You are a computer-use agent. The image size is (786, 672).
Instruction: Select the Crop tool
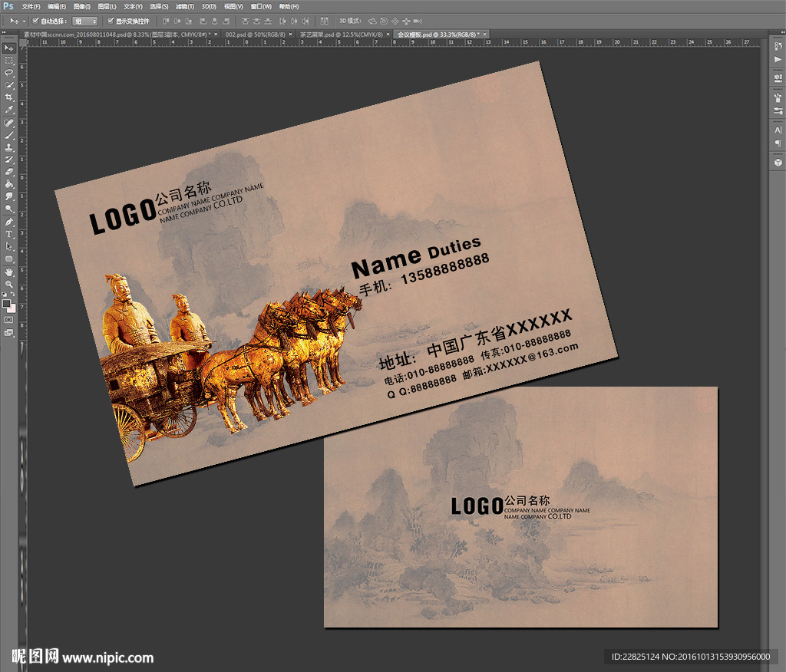pyautogui.click(x=8, y=97)
